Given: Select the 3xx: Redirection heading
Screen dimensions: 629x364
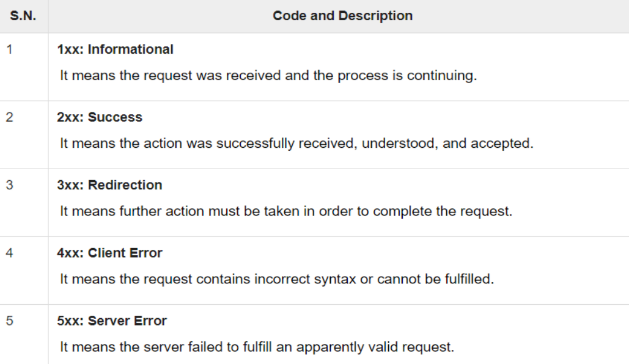Looking at the screenshot, I should tap(109, 185).
